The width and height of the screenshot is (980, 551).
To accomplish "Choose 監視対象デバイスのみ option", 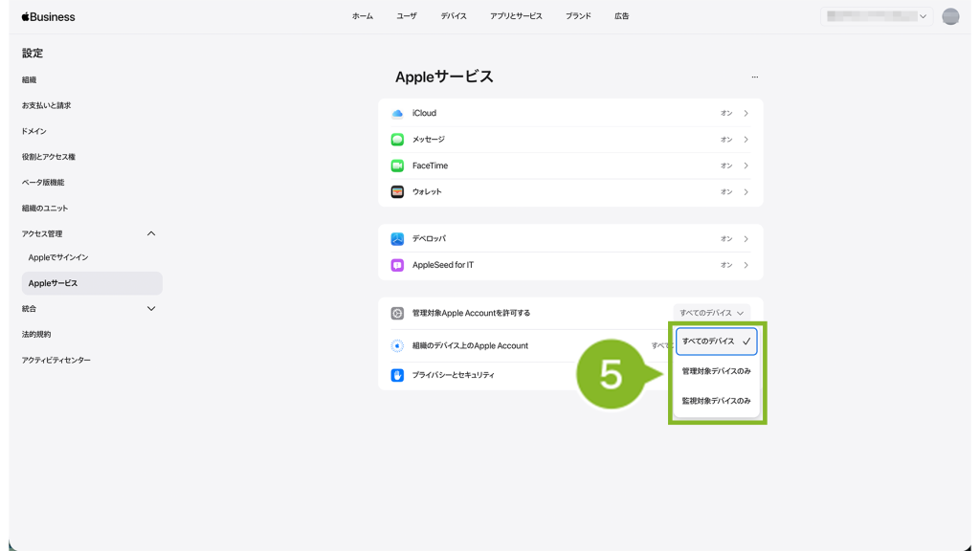I will 716,401.
